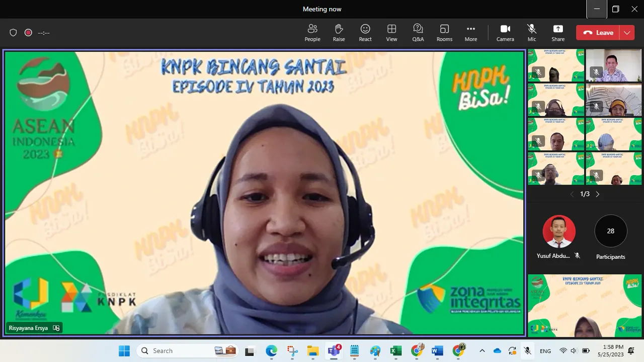Viewport: 644px width, 362px height.
Task: Switch to Microsoft Teams taskbar icon
Action: point(334,351)
